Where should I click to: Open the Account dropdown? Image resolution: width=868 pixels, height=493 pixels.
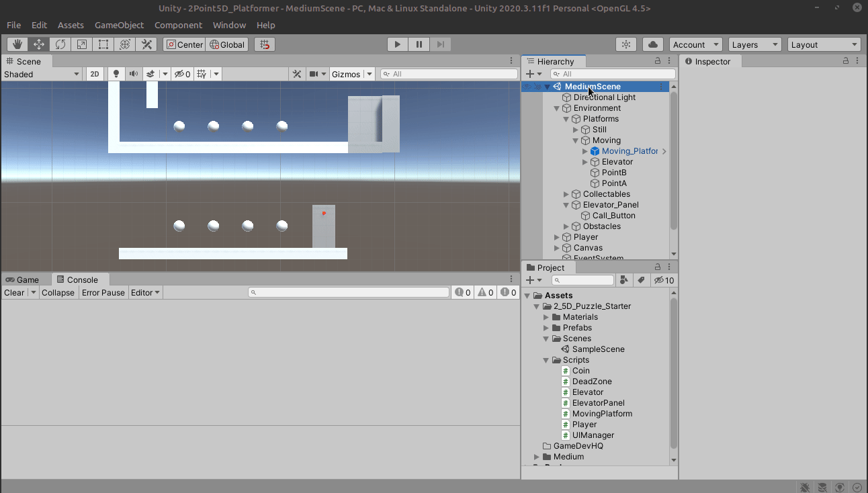pyautogui.click(x=695, y=44)
